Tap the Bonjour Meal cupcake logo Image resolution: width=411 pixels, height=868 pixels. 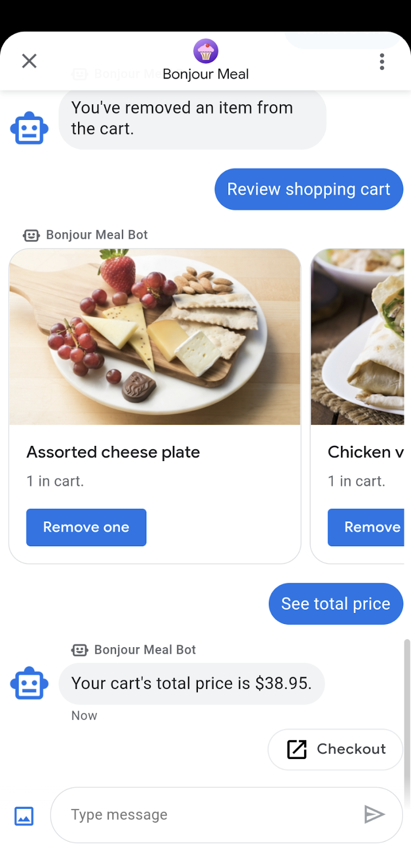tap(206, 52)
